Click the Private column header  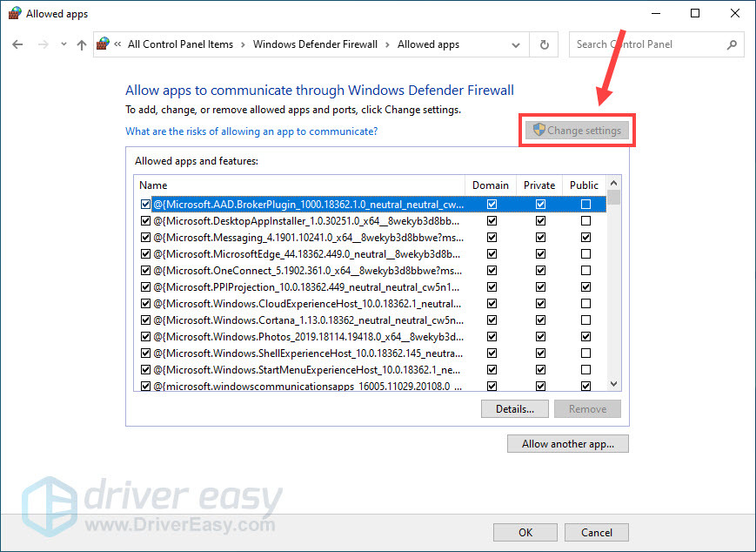click(x=539, y=185)
